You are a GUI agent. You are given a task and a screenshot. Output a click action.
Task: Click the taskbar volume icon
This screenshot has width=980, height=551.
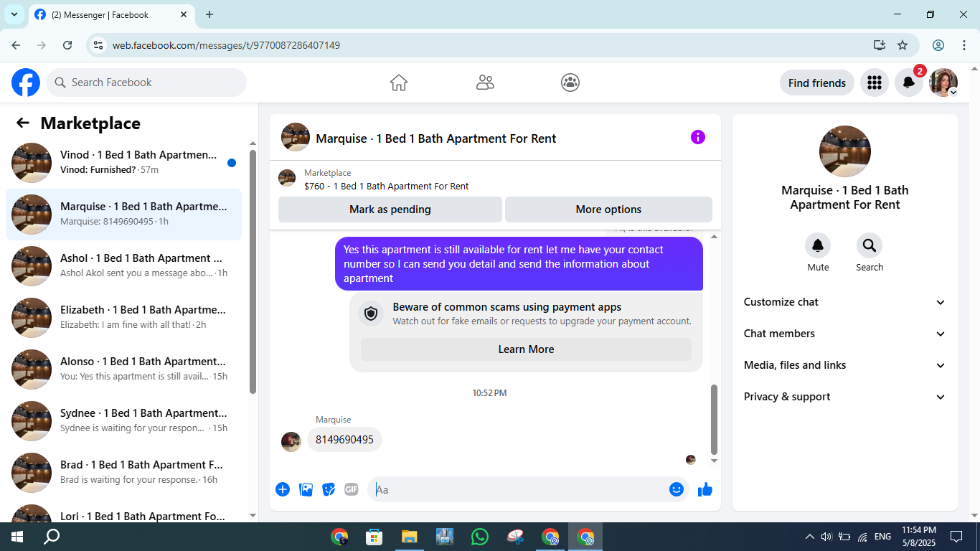[x=826, y=537]
